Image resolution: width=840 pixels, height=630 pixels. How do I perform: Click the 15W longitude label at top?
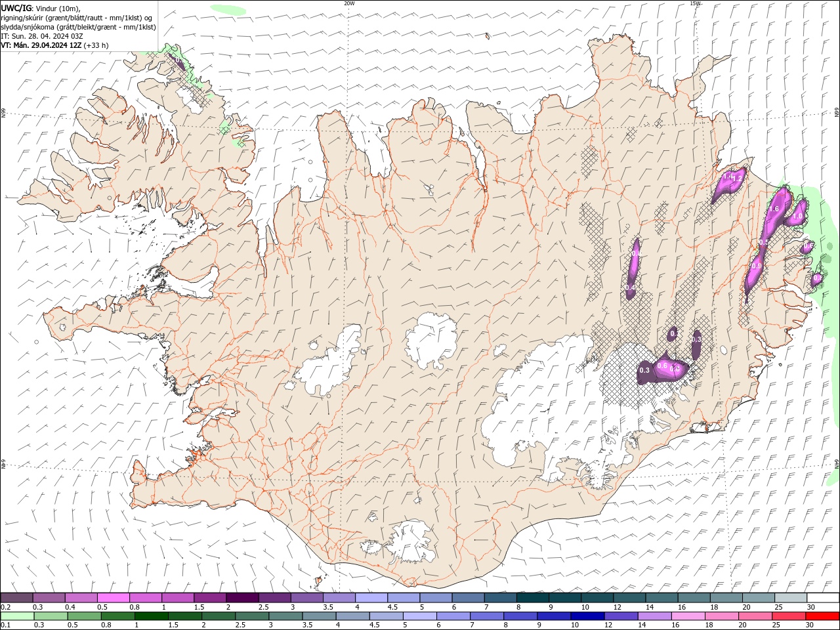tap(695, 3)
